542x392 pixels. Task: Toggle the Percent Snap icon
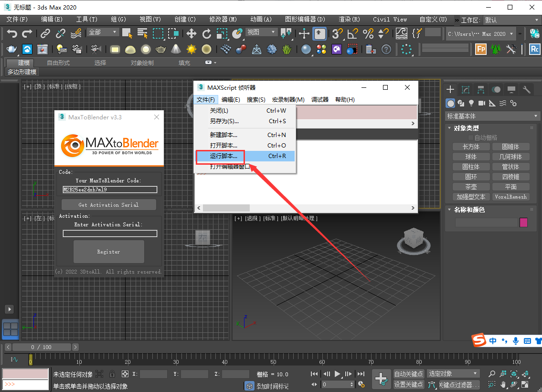pyautogui.click(x=368, y=33)
